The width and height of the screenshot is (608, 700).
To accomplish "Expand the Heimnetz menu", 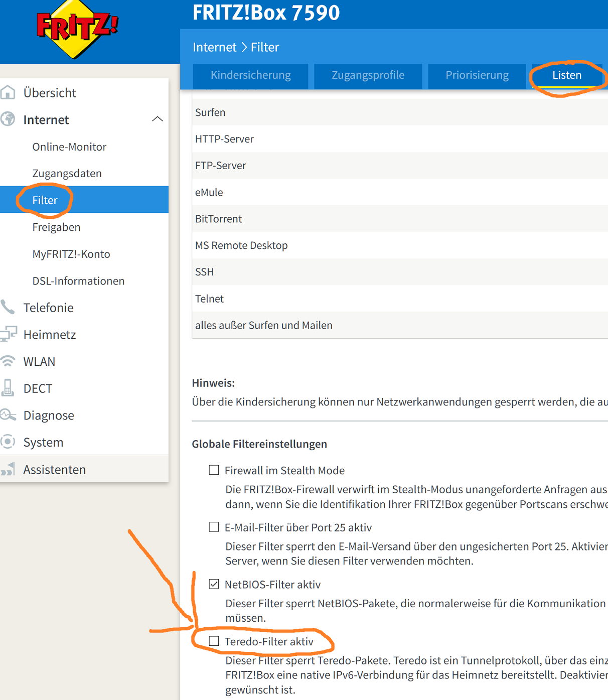I will [x=50, y=335].
